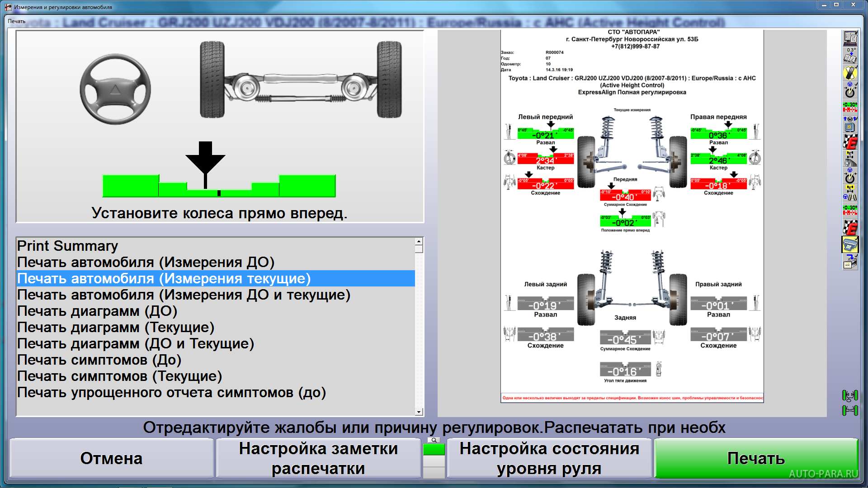Choose 'Печать упрощенного отчета симптомов (до)'

click(216, 392)
